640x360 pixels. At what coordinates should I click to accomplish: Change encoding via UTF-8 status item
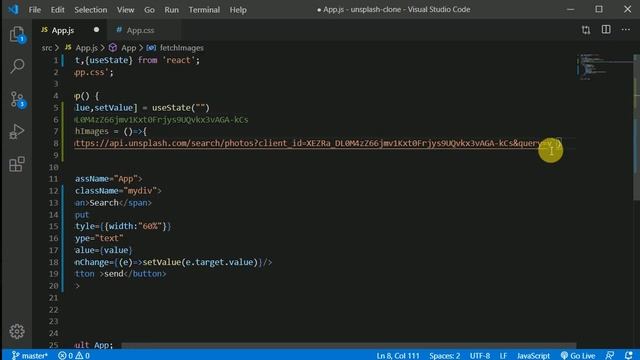pos(480,356)
